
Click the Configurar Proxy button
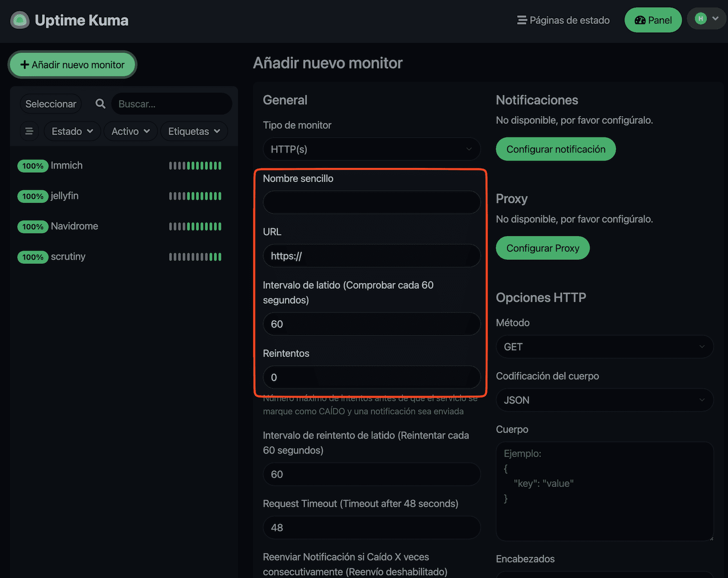point(542,248)
